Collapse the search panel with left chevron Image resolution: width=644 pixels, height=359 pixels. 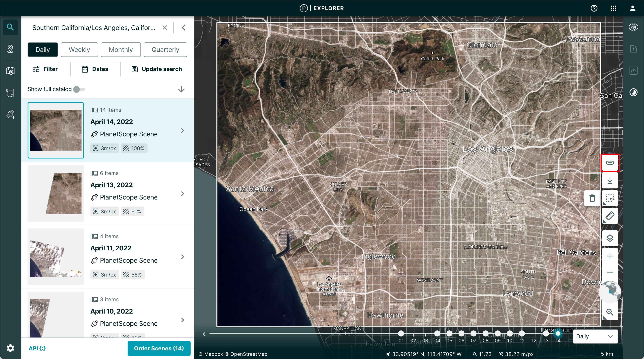[184, 28]
